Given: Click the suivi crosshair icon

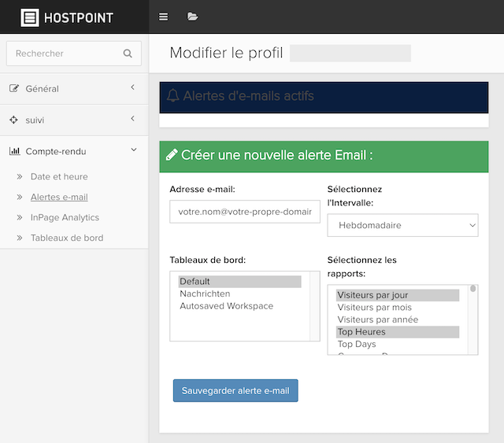Looking at the screenshot, I should point(13,120).
